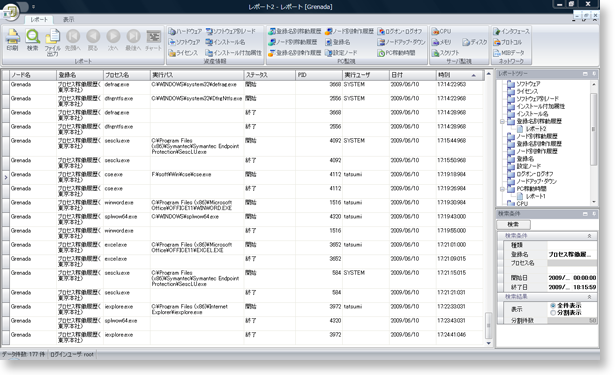The width and height of the screenshot is (615, 375).
Task: Open the ライセンス license report
Action: point(183,53)
